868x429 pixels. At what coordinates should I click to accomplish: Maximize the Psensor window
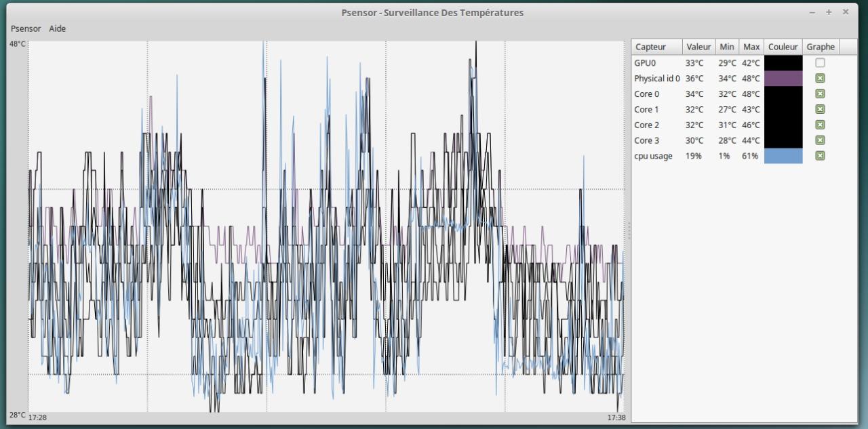click(x=829, y=12)
